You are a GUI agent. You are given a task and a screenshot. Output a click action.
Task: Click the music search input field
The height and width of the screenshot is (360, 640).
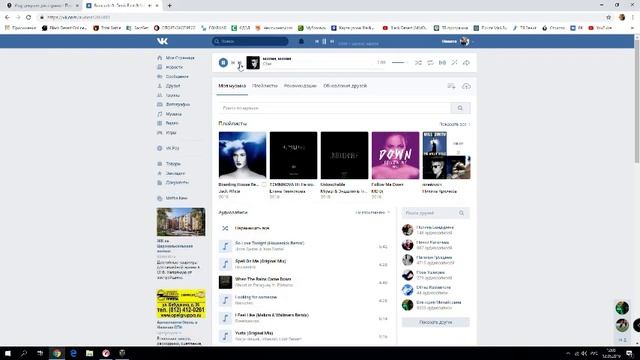tap(334, 108)
